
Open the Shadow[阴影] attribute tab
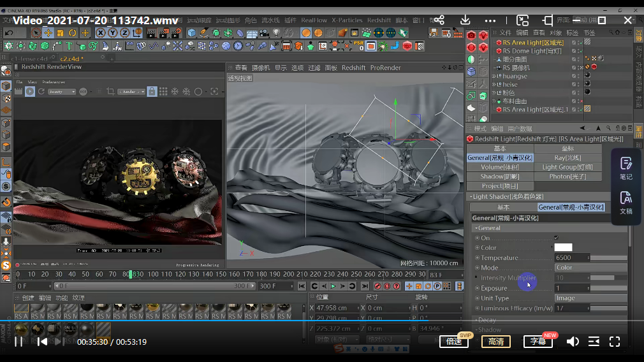pyautogui.click(x=500, y=177)
